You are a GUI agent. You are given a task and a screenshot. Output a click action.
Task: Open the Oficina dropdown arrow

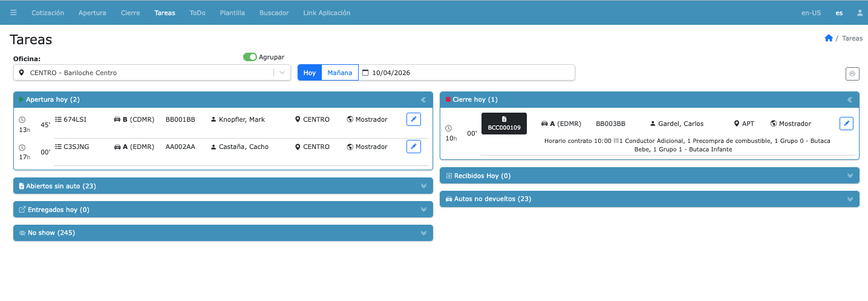282,73
